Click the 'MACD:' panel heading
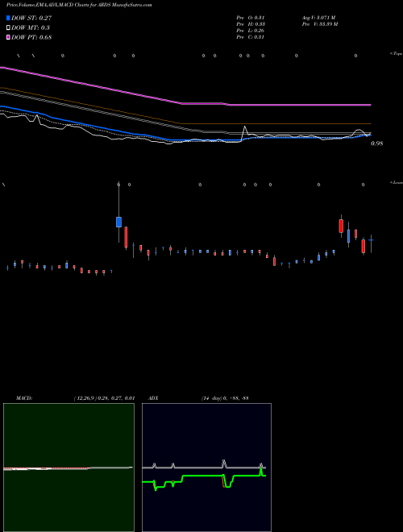 (24, 398)
